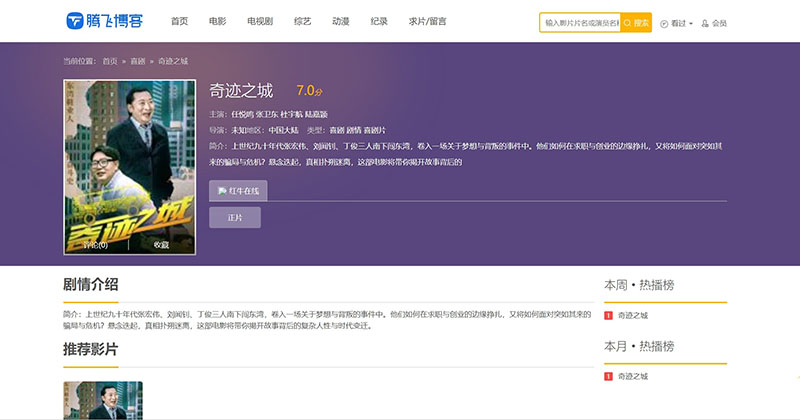Open the recommended film thumbnail below 推荐影片
The height and width of the screenshot is (420, 800).
[103, 401]
